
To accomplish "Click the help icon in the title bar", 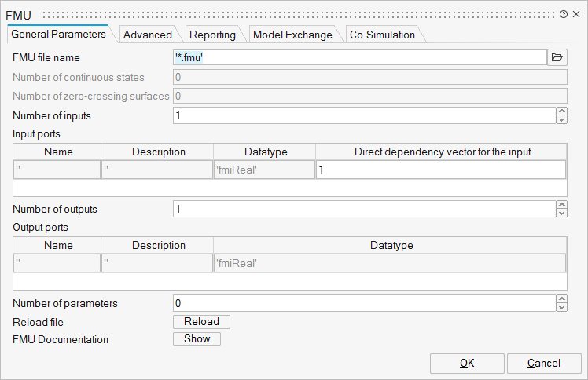I will tap(564, 14).
